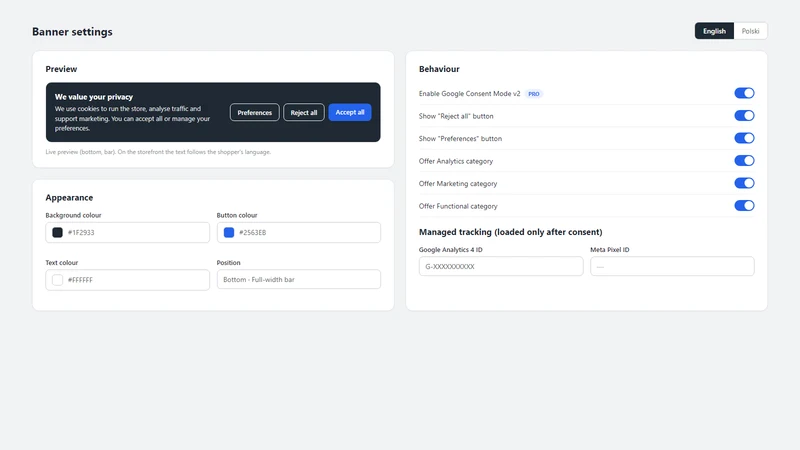Click Button colour hex field #2563EB
The width and height of the screenshot is (800, 450).
pyautogui.click(x=298, y=233)
